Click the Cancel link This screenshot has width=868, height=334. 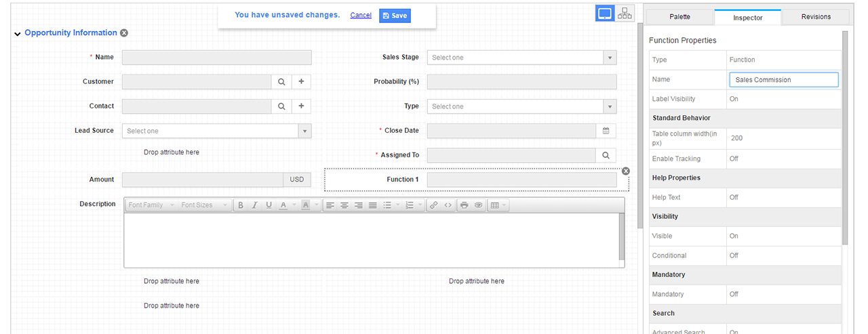tap(361, 16)
